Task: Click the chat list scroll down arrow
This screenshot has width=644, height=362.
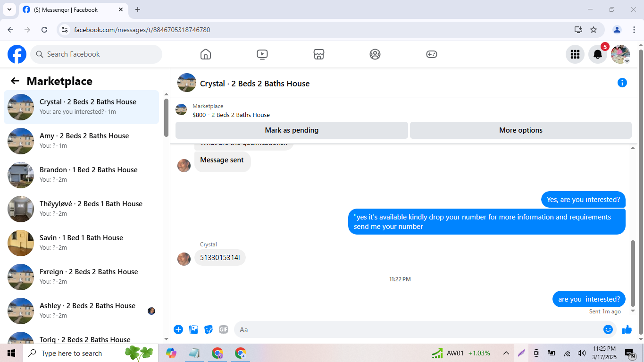Action: (x=166, y=339)
